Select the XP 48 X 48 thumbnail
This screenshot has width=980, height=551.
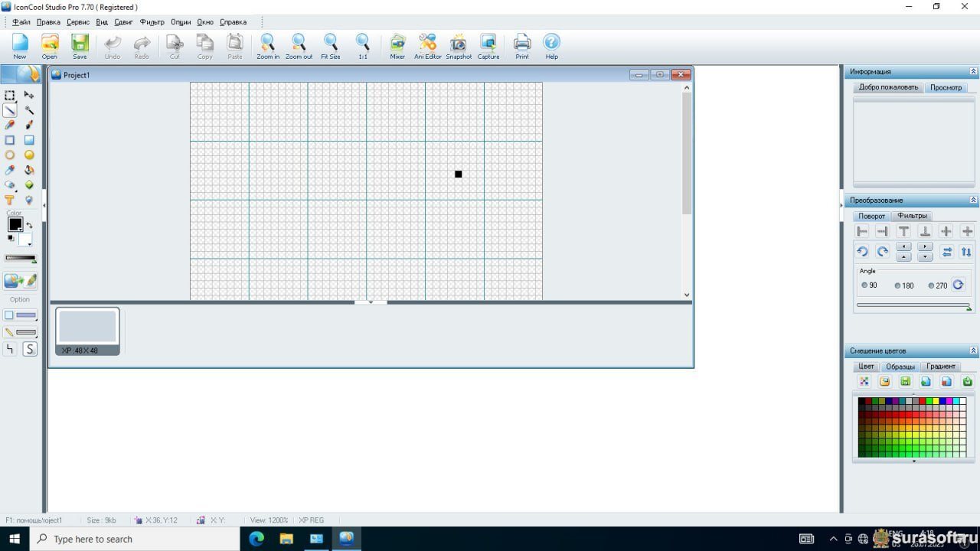point(88,331)
